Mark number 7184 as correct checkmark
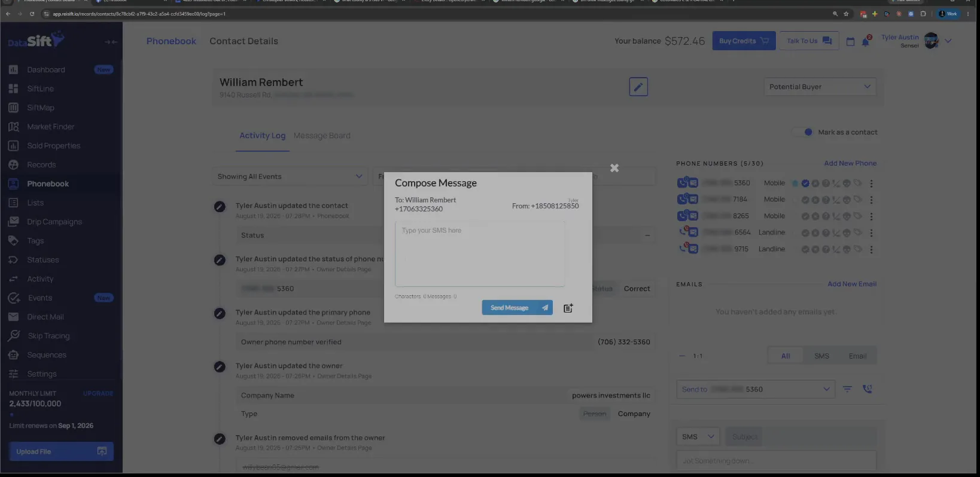 [x=805, y=200]
